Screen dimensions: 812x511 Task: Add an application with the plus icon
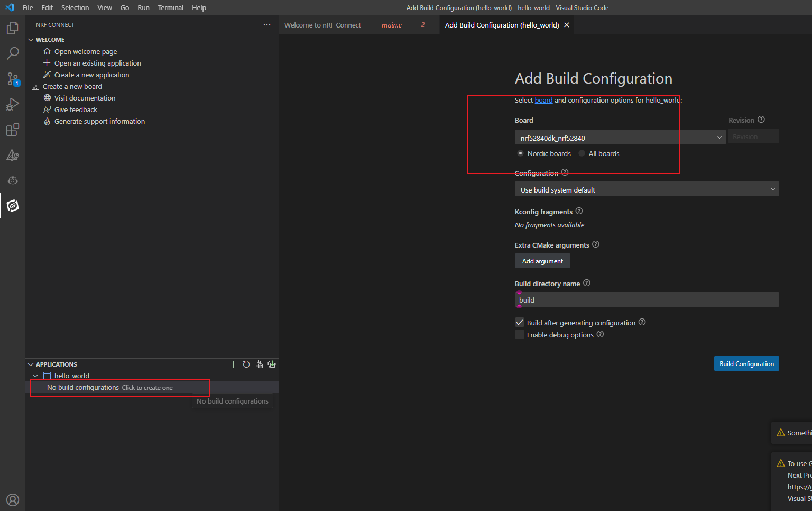[x=233, y=364]
